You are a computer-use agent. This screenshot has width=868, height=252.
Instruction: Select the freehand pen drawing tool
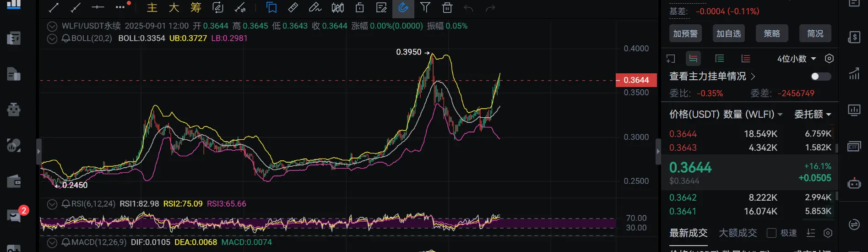click(315, 7)
